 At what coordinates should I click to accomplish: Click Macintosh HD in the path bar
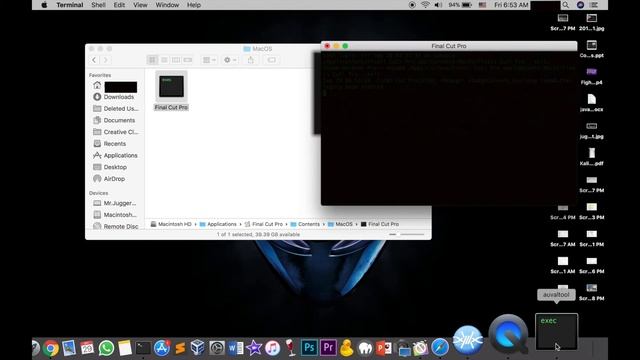click(x=171, y=224)
